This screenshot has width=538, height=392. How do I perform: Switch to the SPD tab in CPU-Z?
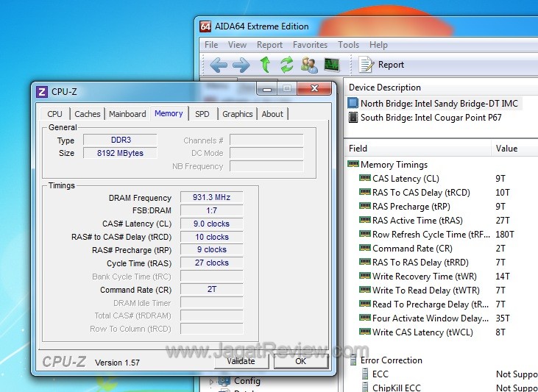coord(202,114)
